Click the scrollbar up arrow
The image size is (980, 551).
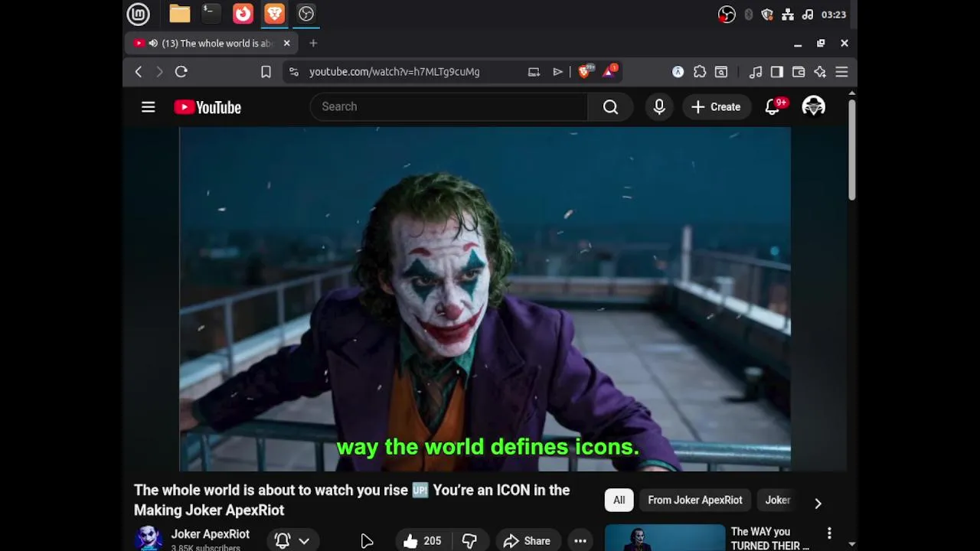[x=851, y=93]
